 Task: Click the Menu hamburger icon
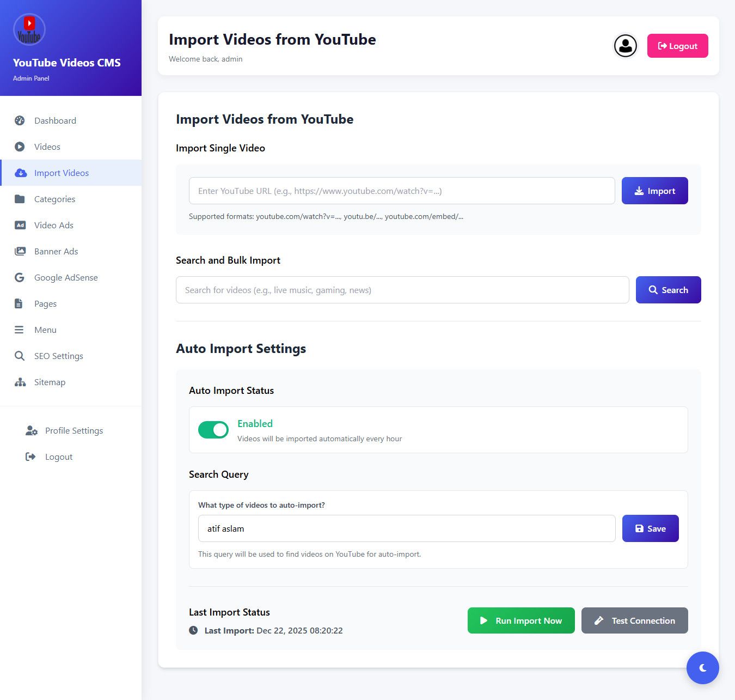point(19,330)
